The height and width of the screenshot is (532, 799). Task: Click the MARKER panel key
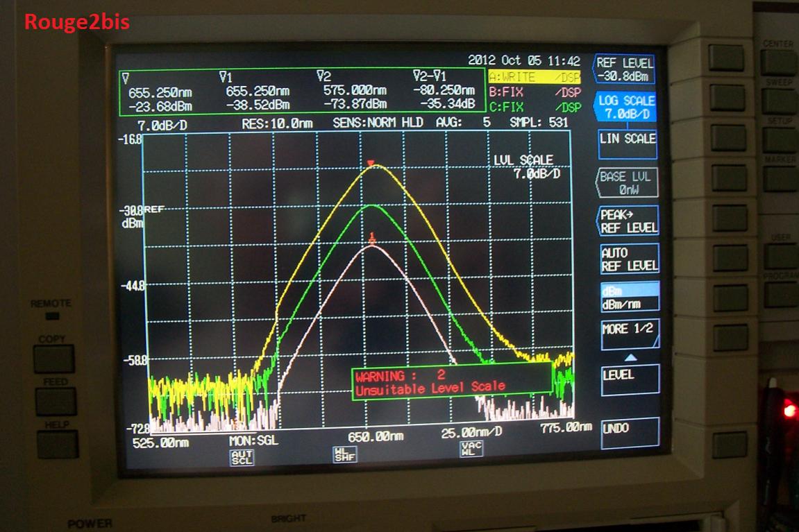click(x=780, y=178)
